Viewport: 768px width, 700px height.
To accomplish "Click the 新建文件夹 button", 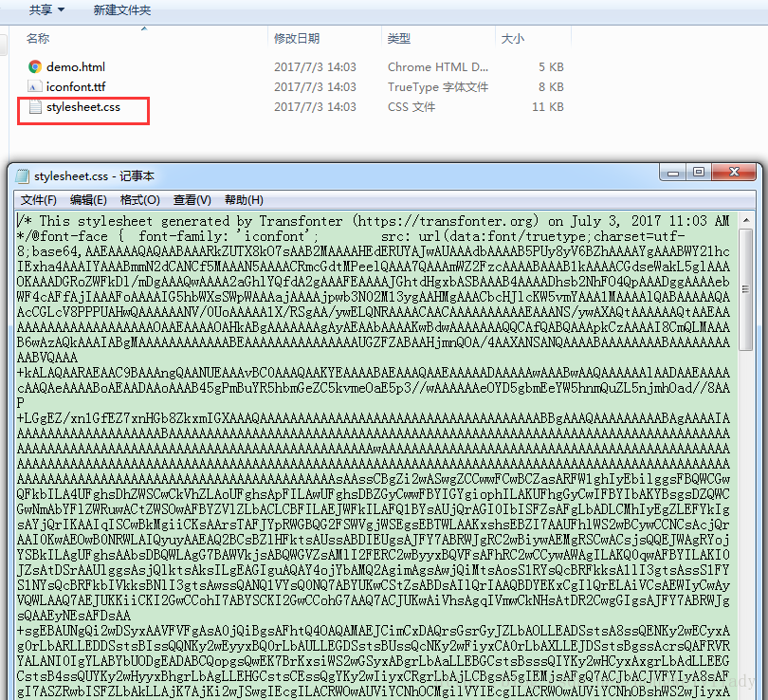I will 122,9.
